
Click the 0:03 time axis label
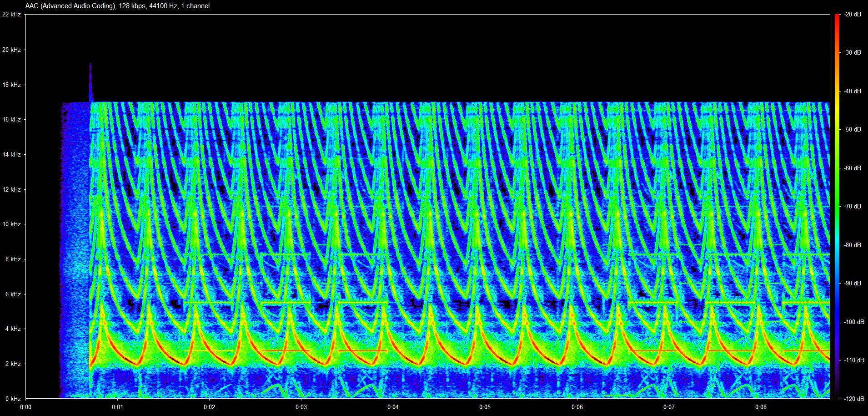(x=301, y=407)
